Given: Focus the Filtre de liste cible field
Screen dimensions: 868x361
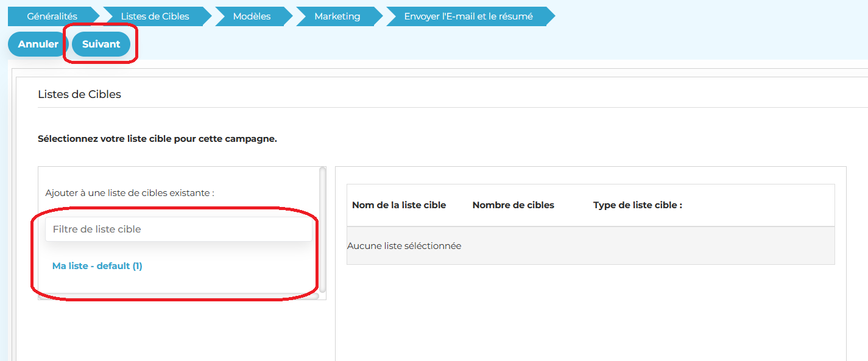Looking at the screenshot, I should click(x=178, y=230).
